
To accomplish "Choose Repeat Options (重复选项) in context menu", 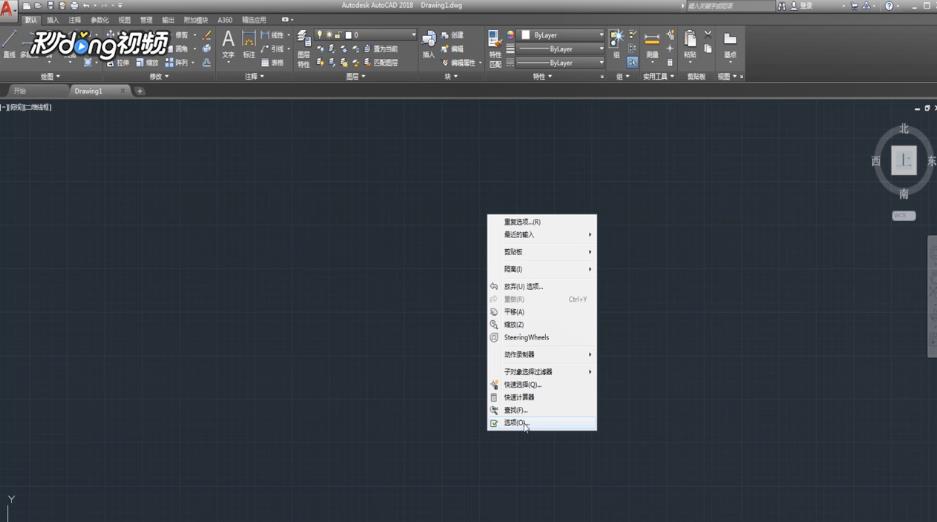I will (541, 222).
